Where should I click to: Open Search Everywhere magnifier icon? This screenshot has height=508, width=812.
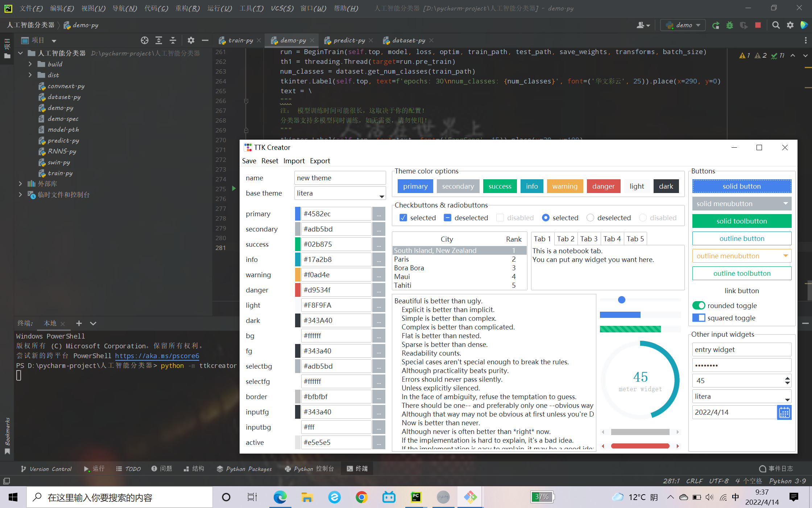[x=776, y=25]
